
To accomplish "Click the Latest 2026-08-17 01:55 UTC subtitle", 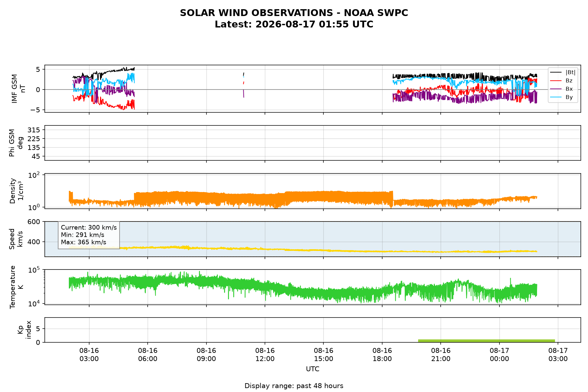I will pyautogui.click(x=294, y=24).
